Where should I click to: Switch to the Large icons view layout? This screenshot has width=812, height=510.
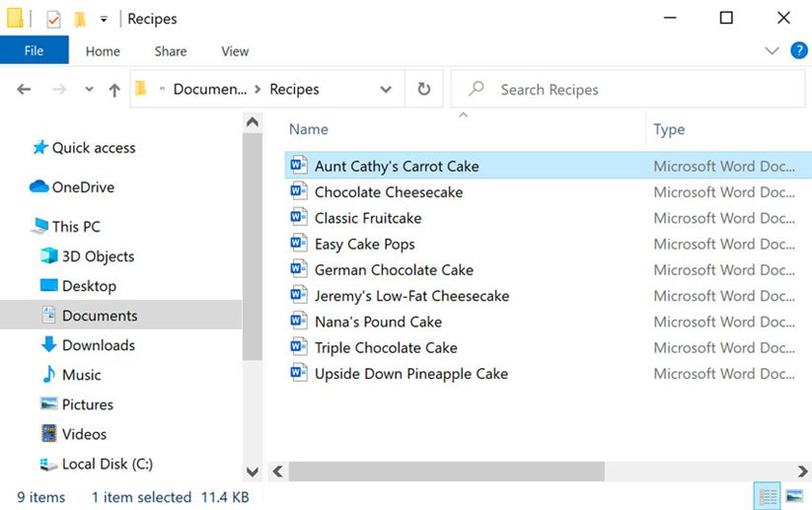coord(794,496)
